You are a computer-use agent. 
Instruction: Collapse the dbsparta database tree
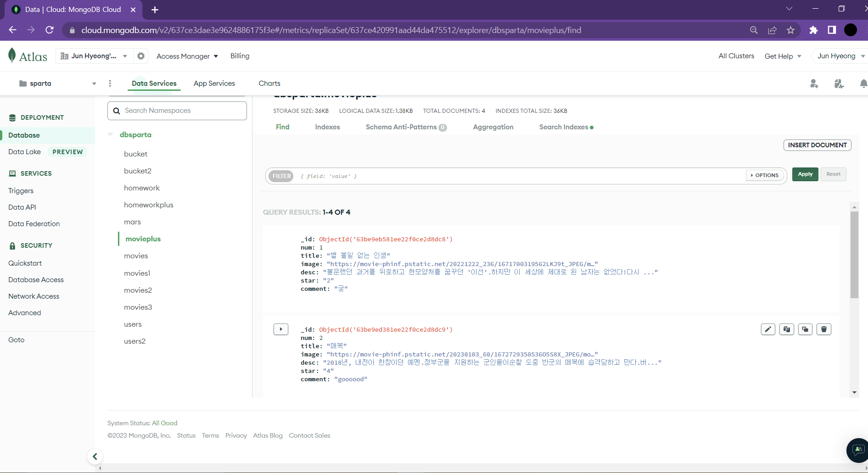pyautogui.click(x=110, y=134)
